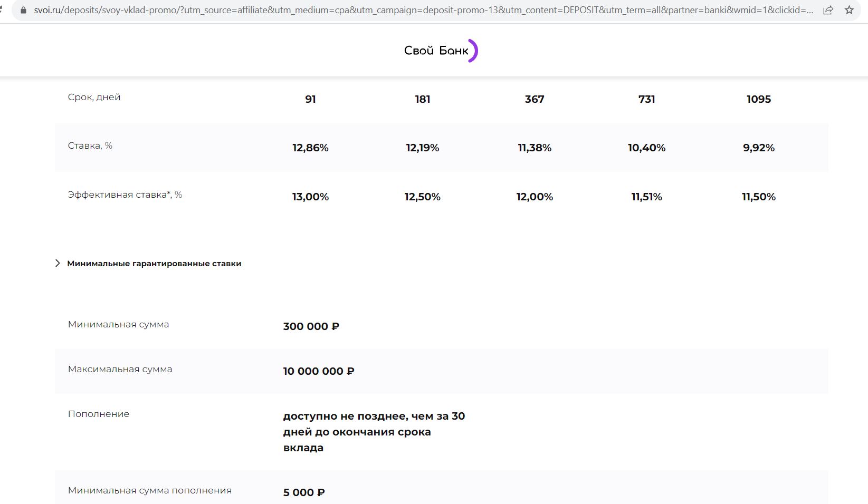Click the Эффективная ставка row label
Image resolution: width=868 pixels, height=504 pixels.
click(x=125, y=195)
